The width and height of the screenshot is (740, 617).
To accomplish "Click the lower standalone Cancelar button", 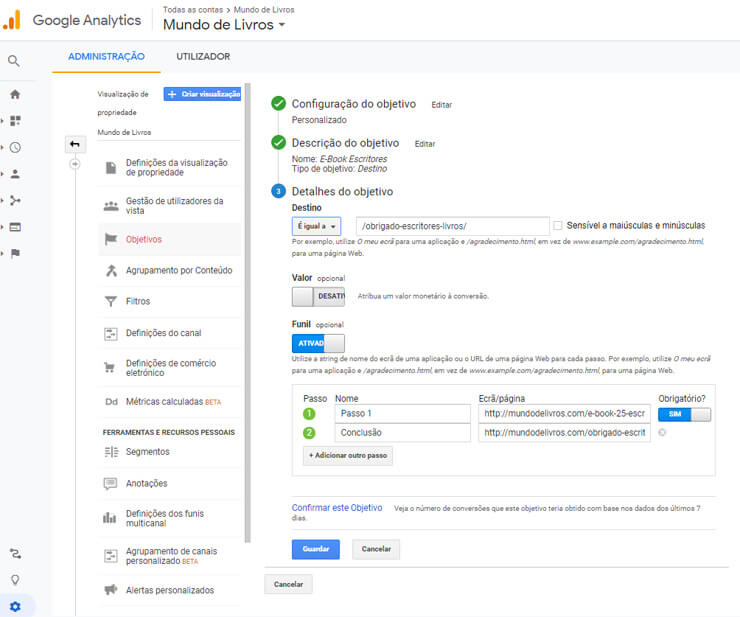I will tap(288, 584).
